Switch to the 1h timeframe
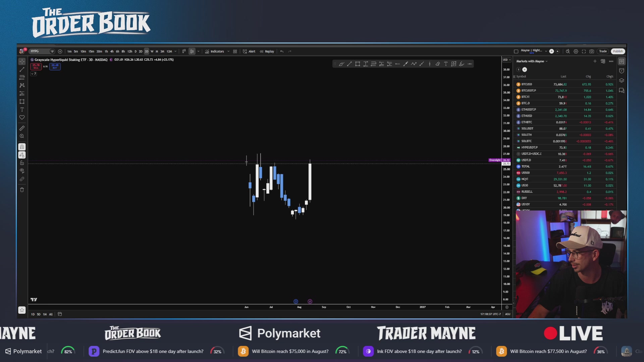644x362 pixels. coord(106,51)
